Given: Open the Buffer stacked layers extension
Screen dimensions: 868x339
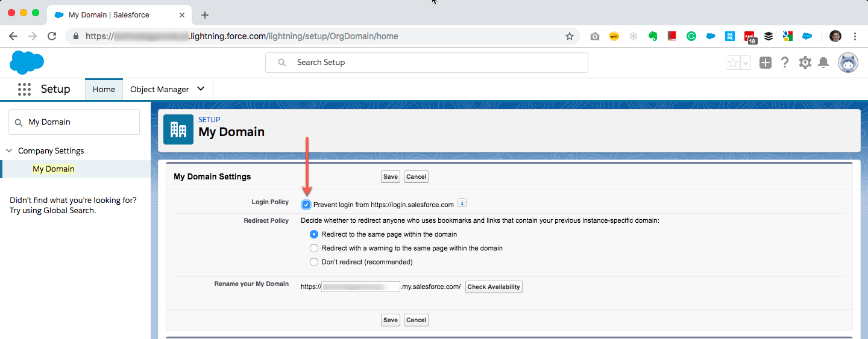Looking at the screenshot, I should [x=769, y=36].
